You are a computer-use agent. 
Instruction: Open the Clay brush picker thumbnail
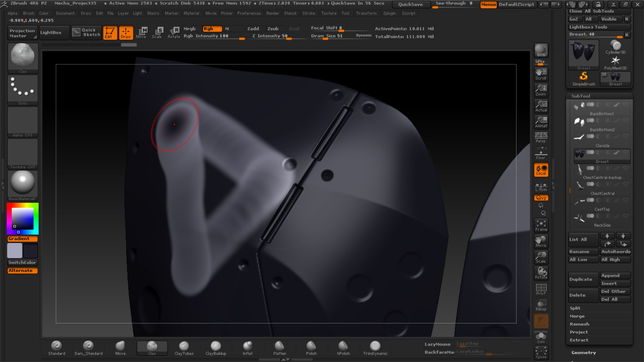pyautogui.click(x=23, y=58)
